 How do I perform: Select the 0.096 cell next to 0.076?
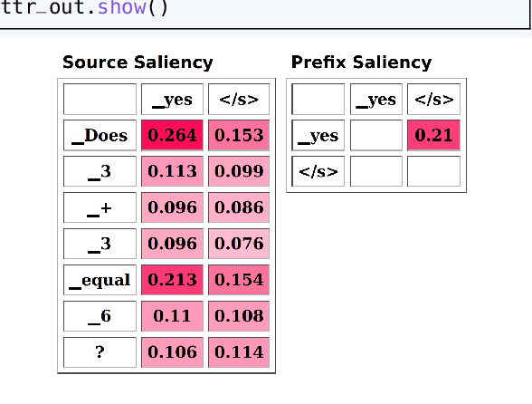tap(172, 244)
